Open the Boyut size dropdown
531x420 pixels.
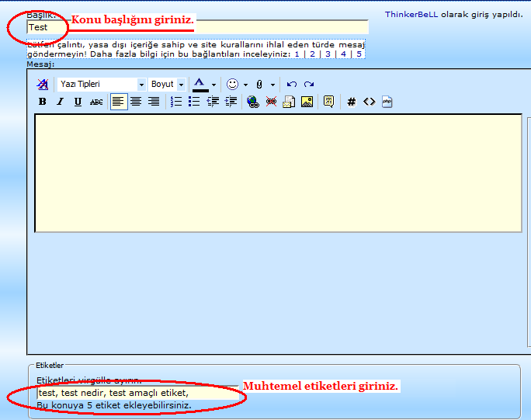[x=168, y=84]
